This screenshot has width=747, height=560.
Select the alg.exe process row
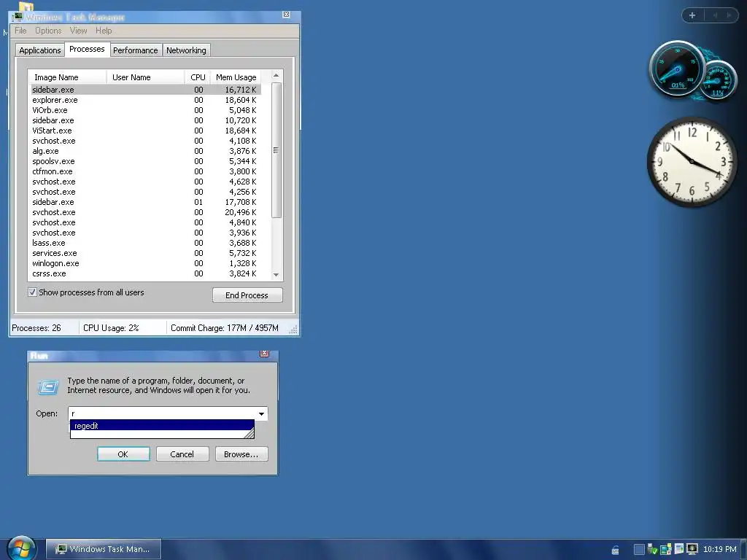pos(146,151)
